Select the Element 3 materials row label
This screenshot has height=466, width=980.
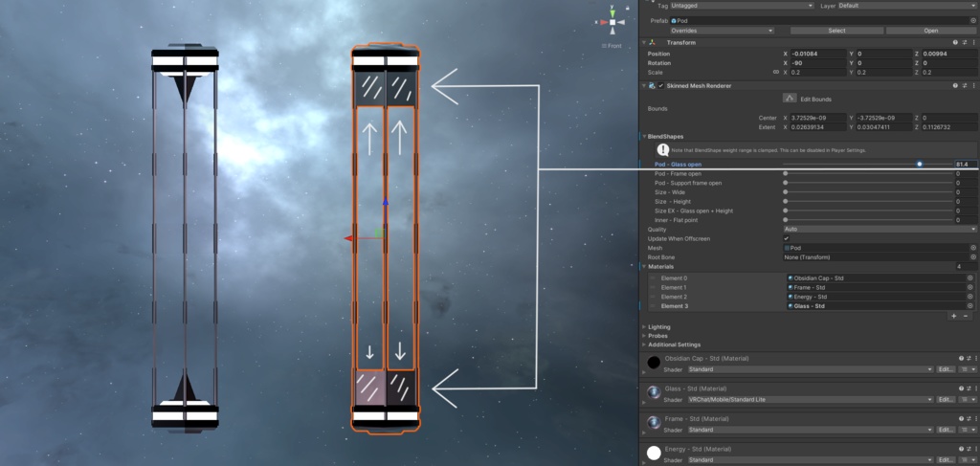point(675,306)
